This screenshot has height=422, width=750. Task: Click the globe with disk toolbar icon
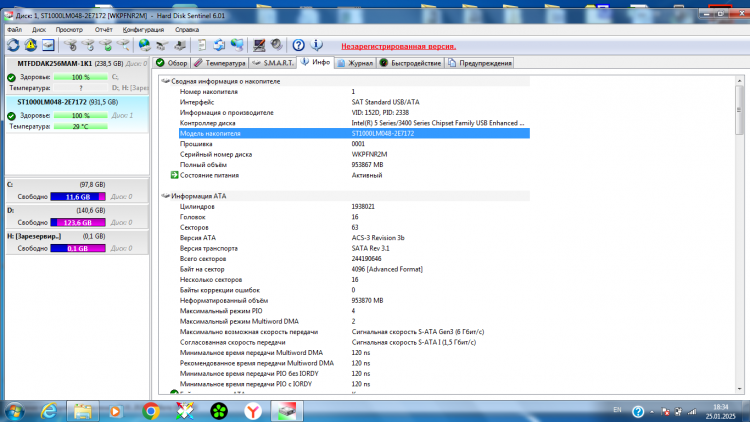[x=144, y=45]
